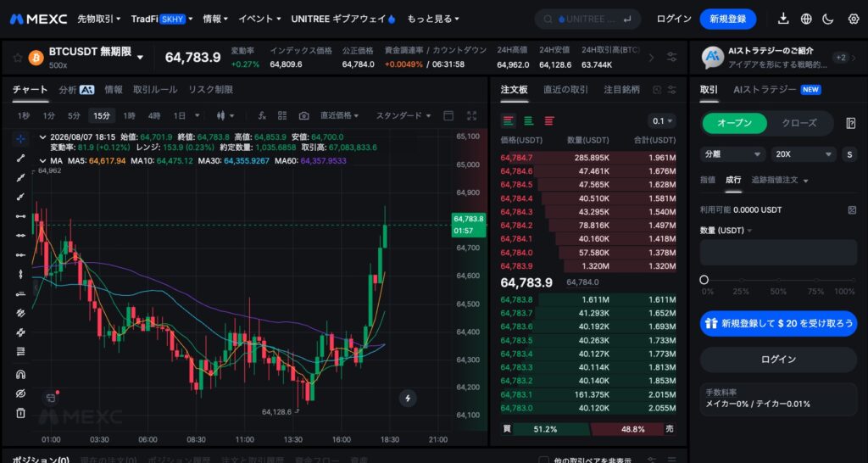868x463 pixels.
Task: Click the download app icon
Action: [x=782, y=20]
